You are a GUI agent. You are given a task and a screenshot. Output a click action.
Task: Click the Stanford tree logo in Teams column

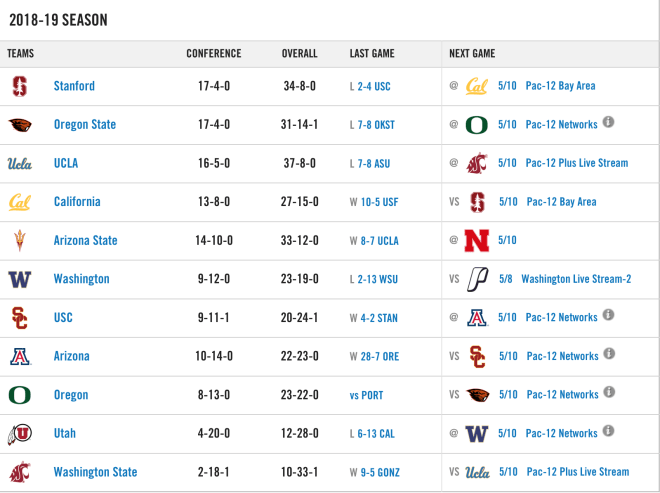(20, 86)
